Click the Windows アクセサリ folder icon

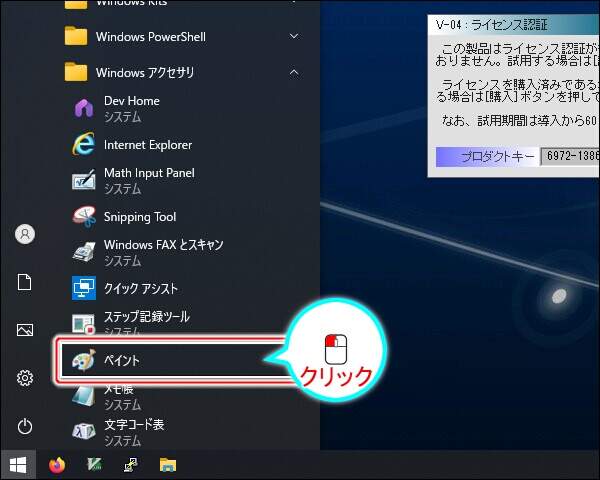tap(76, 72)
